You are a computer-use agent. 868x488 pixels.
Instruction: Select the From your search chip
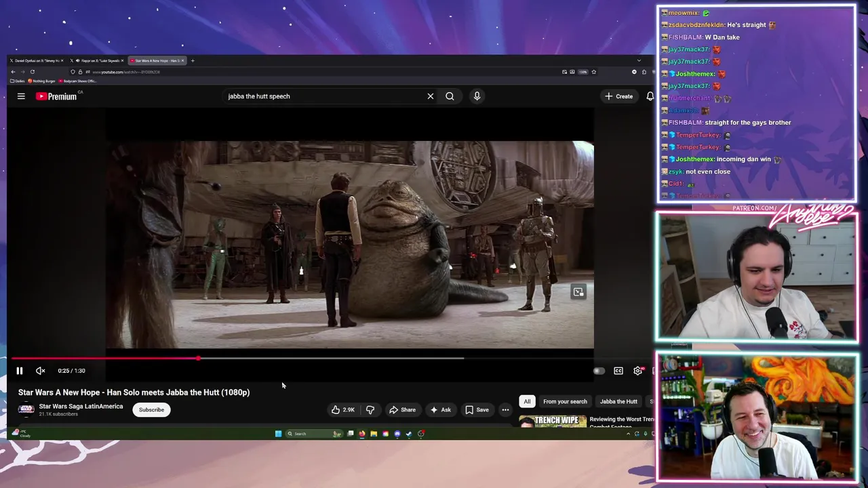pyautogui.click(x=565, y=401)
